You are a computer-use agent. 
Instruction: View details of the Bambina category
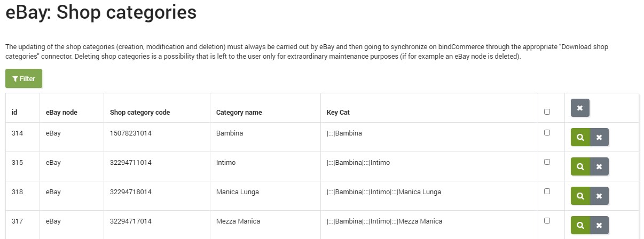point(580,137)
